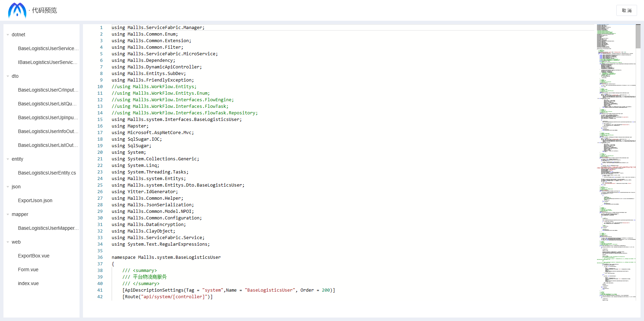Click using Yitter.IdGenerator line

(144, 192)
